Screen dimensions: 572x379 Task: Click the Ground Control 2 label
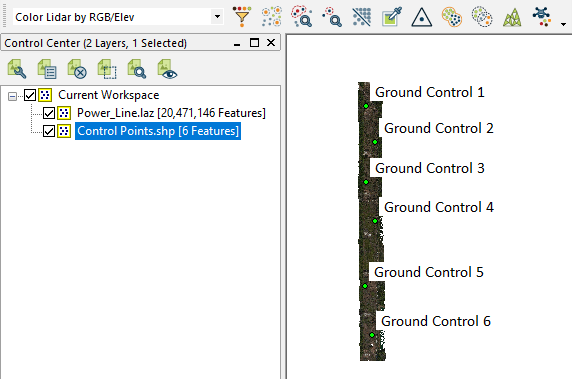click(x=439, y=128)
